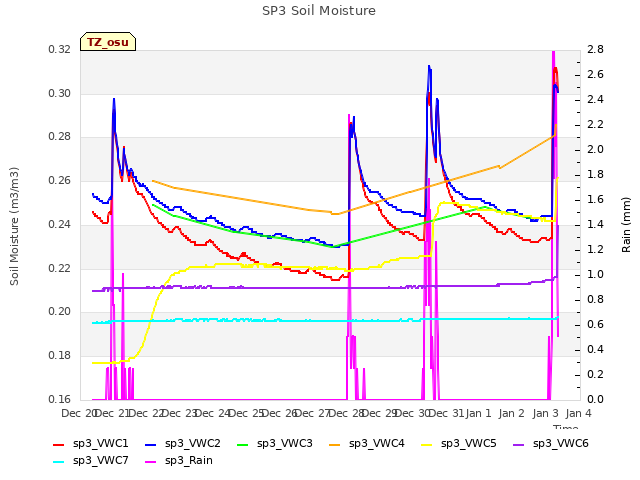Viewport: 640px width, 480px height.
Task: Click the 1.2 rain axis value
Action: (x=595, y=249)
